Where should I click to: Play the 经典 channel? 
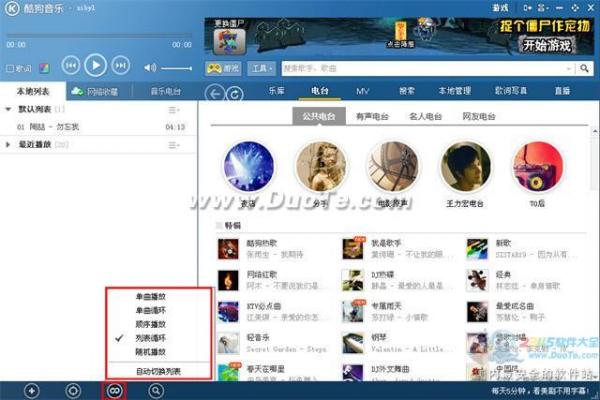477,280
